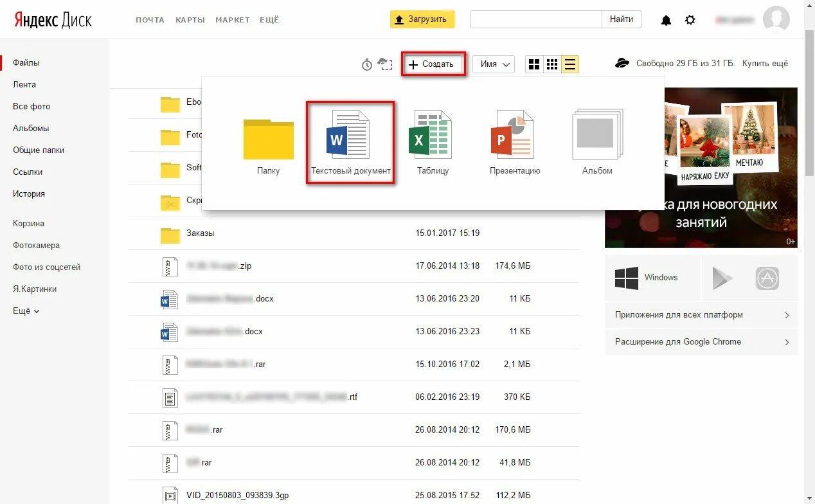Click the rar icon sized 2,1 МБ
Image resolution: width=815 pixels, height=504 pixels.
(x=170, y=365)
